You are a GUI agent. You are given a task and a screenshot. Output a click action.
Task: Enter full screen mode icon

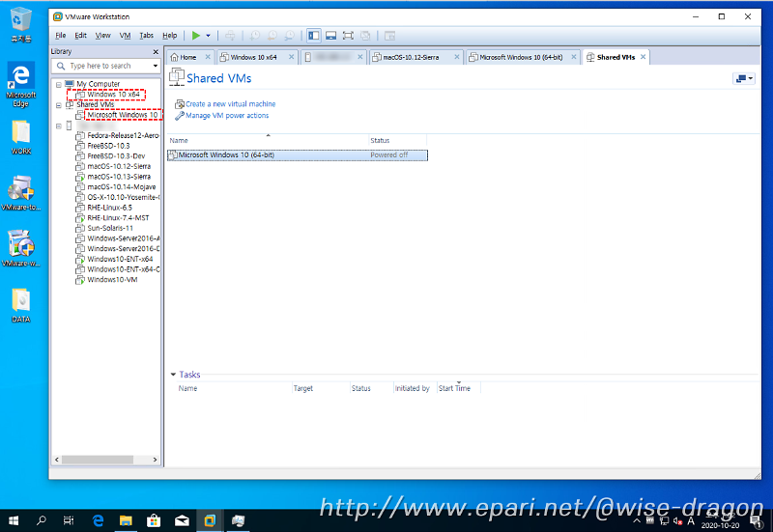click(348, 36)
